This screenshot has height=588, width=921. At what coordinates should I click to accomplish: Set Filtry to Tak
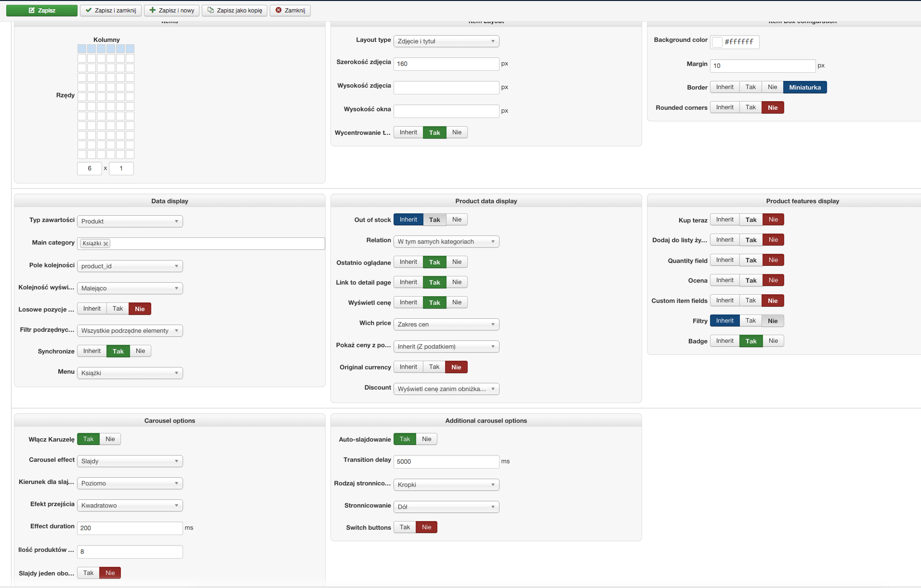[x=750, y=321]
